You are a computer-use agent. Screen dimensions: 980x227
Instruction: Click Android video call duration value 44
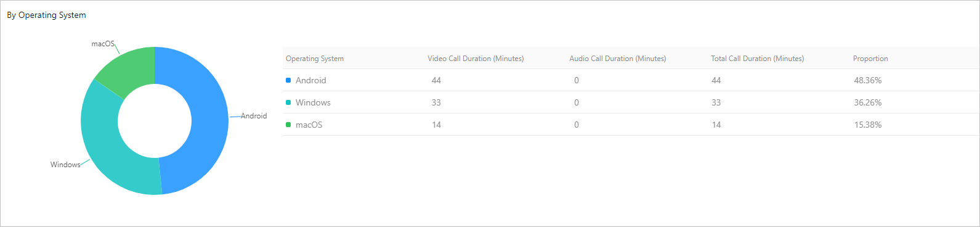(x=436, y=80)
